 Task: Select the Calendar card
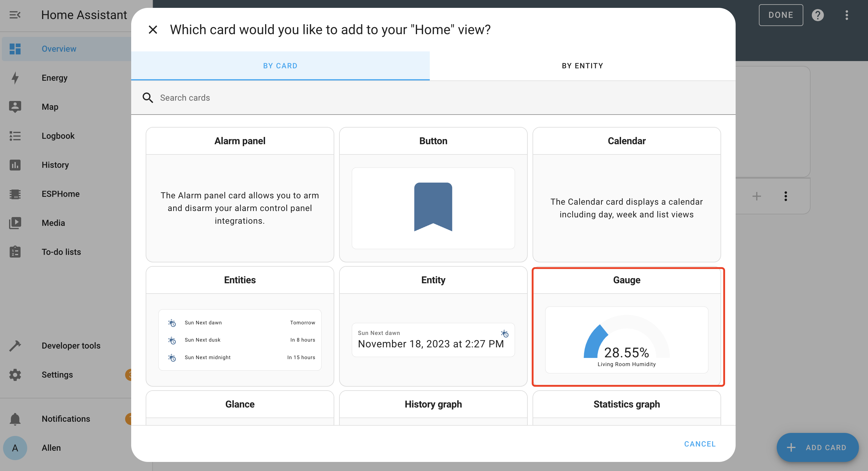[627, 194]
